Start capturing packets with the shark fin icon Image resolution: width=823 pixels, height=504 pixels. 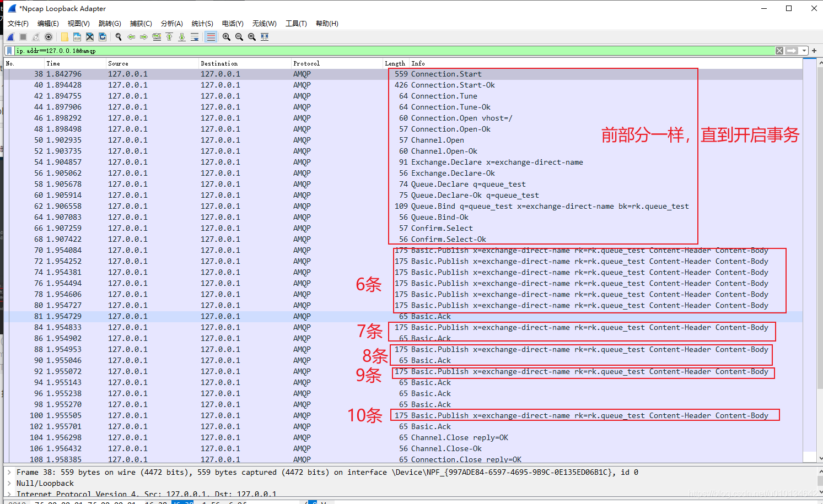11,37
